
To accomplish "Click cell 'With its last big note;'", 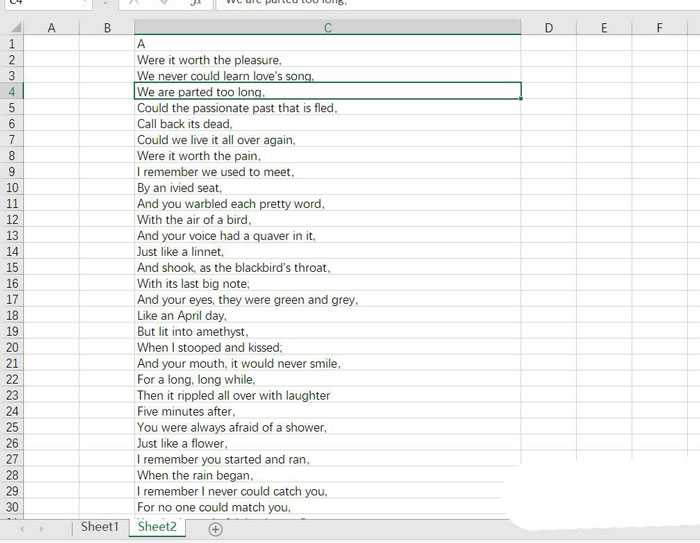I will coord(328,284).
